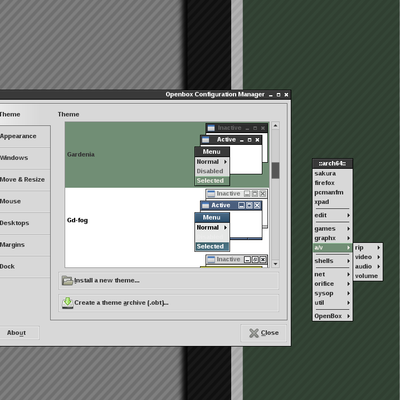Image resolution: width=400 pixels, height=400 pixels.
Task: Open the Windows tab
Action: (x=25, y=158)
